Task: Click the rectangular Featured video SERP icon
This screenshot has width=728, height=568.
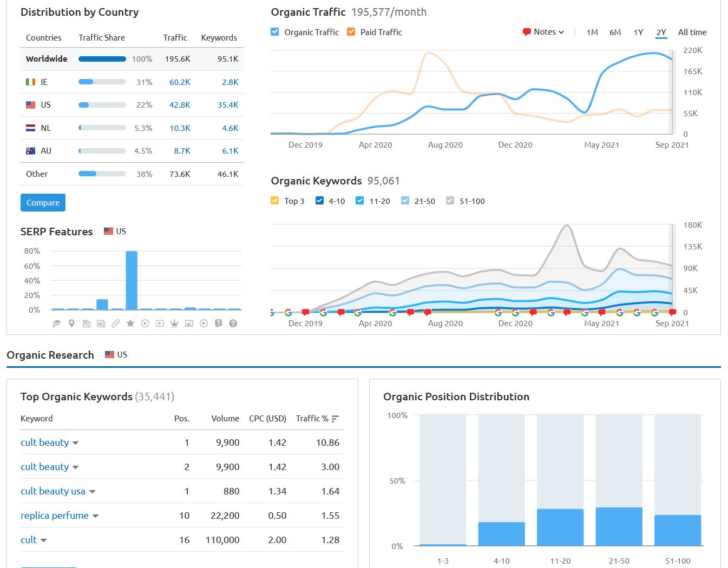Action: point(160,323)
